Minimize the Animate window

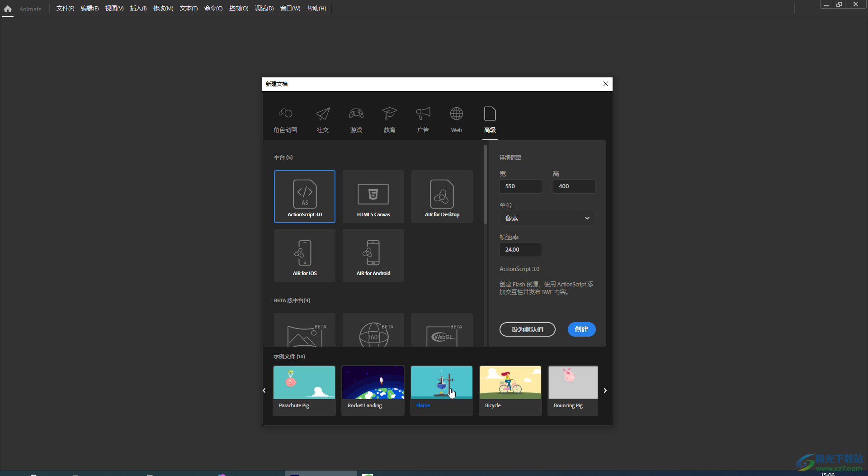coord(826,4)
